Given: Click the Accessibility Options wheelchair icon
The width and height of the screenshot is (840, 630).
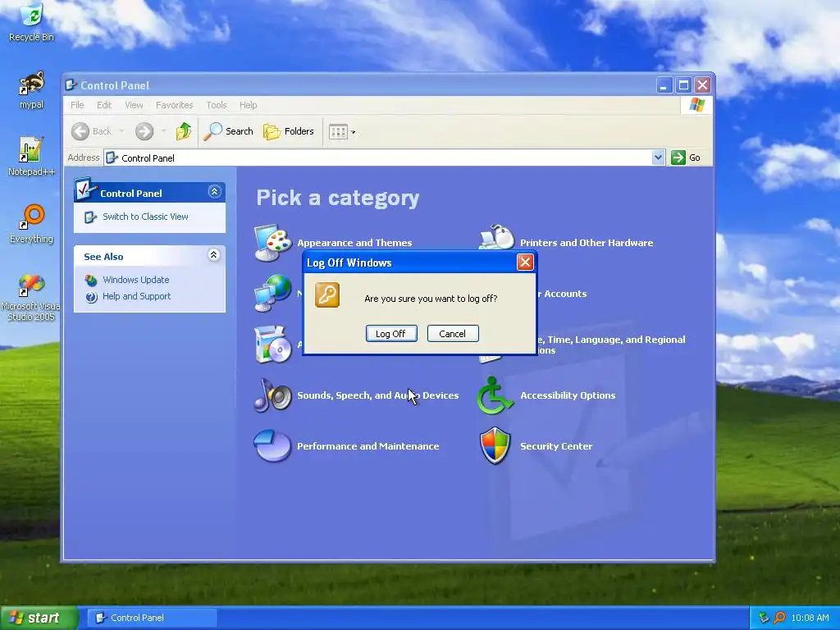Looking at the screenshot, I should click(x=495, y=395).
